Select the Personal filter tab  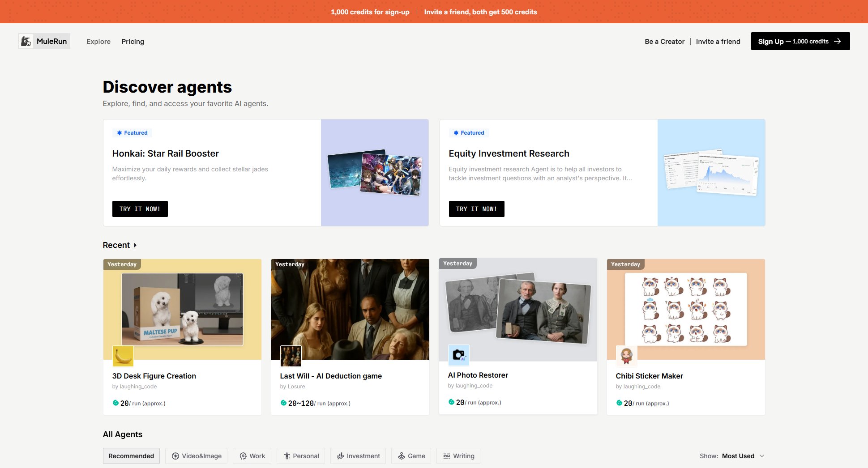pos(301,456)
